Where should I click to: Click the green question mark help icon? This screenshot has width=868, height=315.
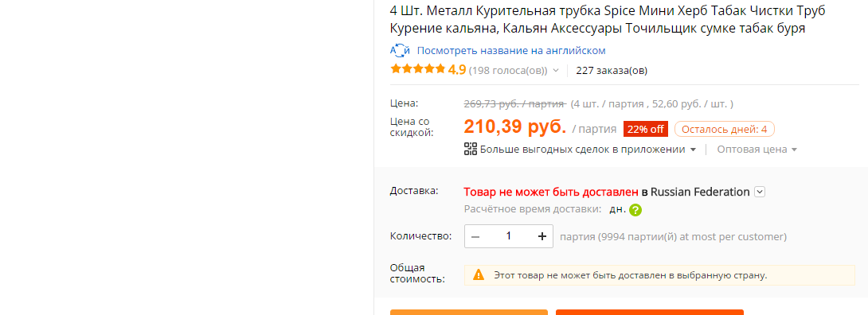[635, 210]
